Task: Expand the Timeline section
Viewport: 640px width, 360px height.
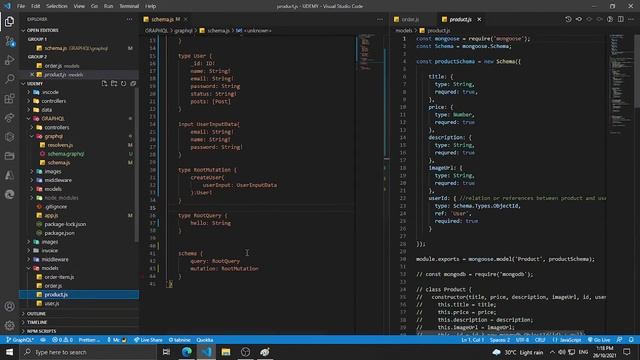Action: coord(37,322)
